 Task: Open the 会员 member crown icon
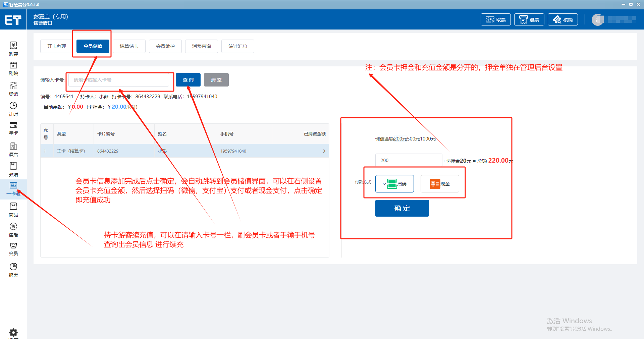(13, 249)
